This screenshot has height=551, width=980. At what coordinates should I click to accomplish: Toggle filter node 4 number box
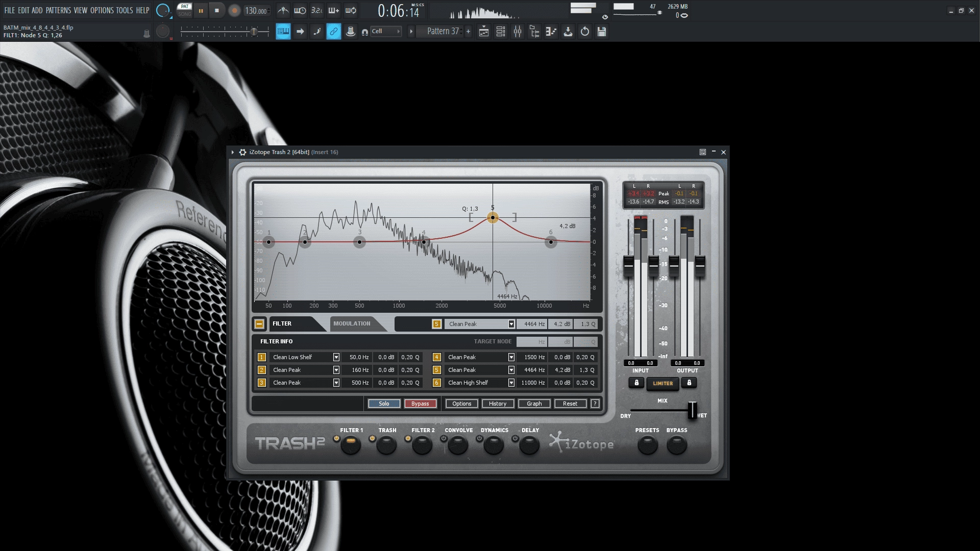coord(437,357)
